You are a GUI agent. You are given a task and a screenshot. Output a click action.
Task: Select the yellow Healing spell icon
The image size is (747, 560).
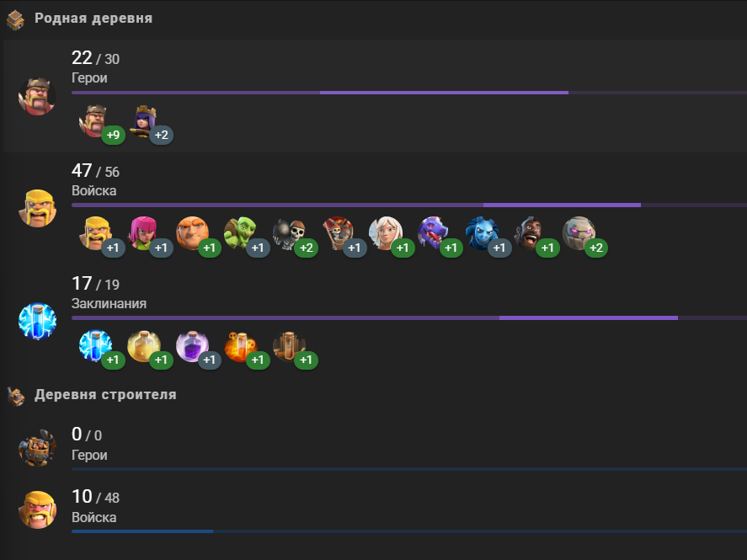144,346
